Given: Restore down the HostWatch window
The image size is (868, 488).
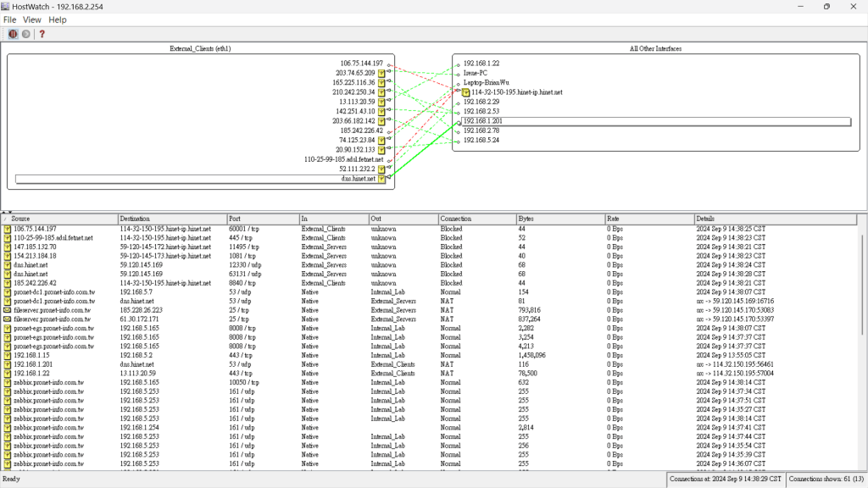Looking at the screenshot, I should tap(826, 7).
